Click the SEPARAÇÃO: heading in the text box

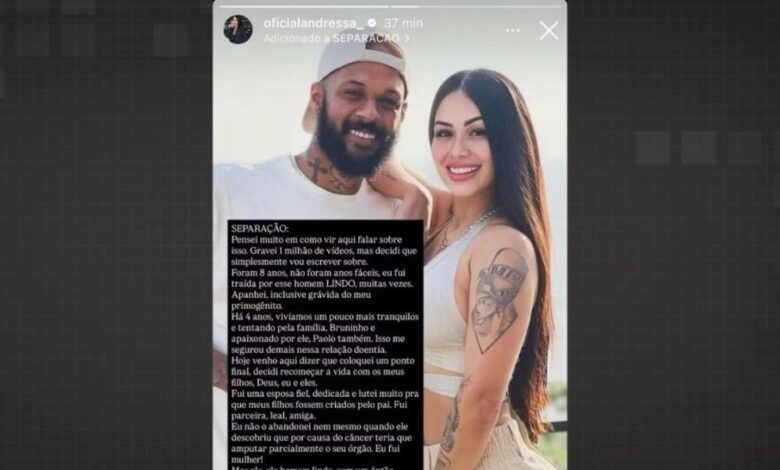pyautogui.click(x=260, y=229)
